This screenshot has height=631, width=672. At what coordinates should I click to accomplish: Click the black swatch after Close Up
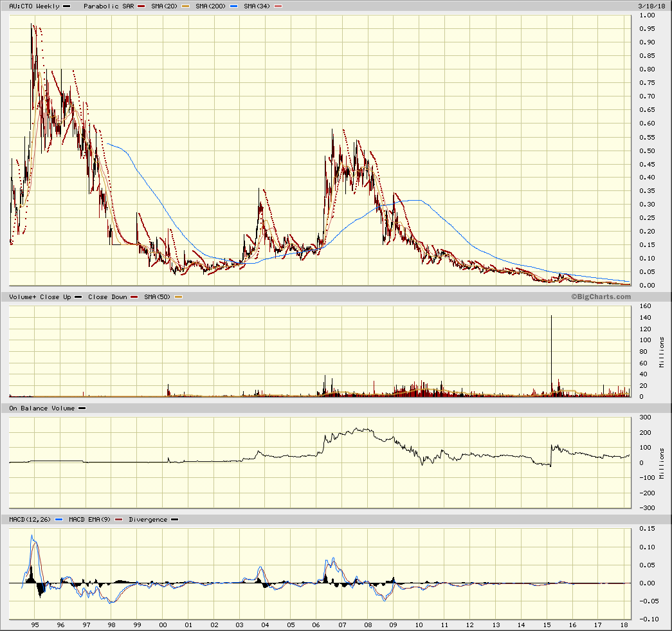(x=78, y=297)
